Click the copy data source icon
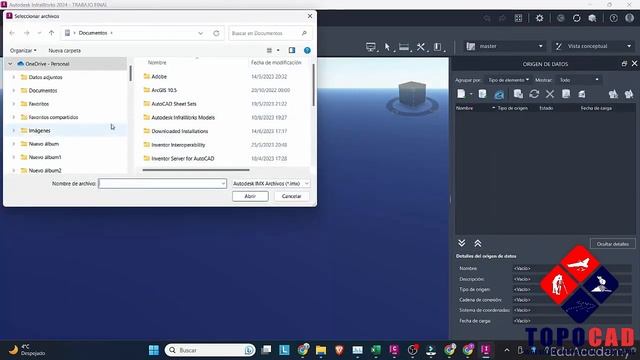 tap(518, 94)
